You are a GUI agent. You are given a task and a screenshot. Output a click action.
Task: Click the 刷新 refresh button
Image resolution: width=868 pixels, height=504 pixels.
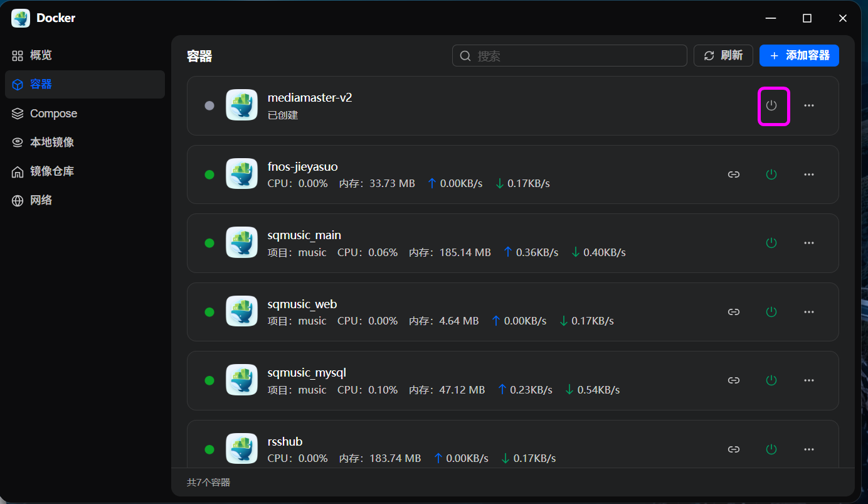click(x=723, y=56)
